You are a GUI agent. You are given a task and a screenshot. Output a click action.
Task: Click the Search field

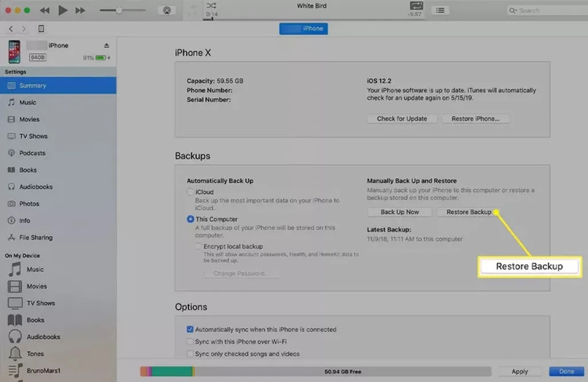[546, 10]
